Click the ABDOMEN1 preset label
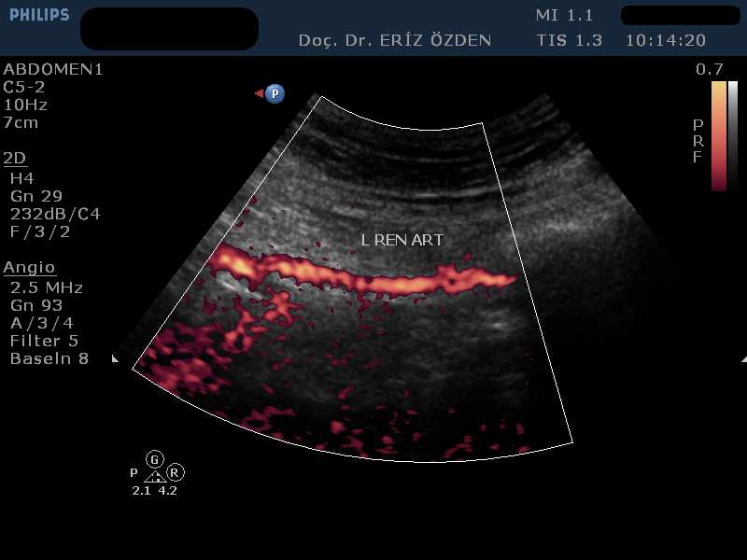Screen dimensions: 747x560 53,69
